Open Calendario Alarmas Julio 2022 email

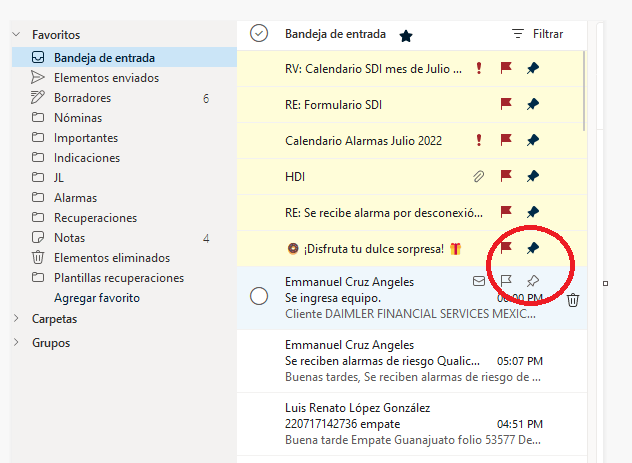pos(410,141)
